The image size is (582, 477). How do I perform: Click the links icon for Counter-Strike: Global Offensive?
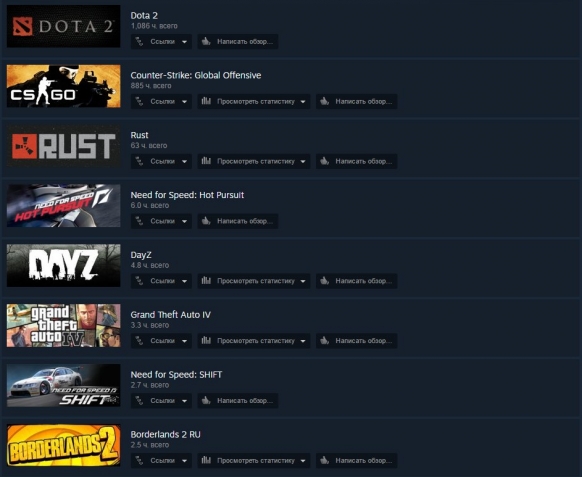(x=140, y=101)
